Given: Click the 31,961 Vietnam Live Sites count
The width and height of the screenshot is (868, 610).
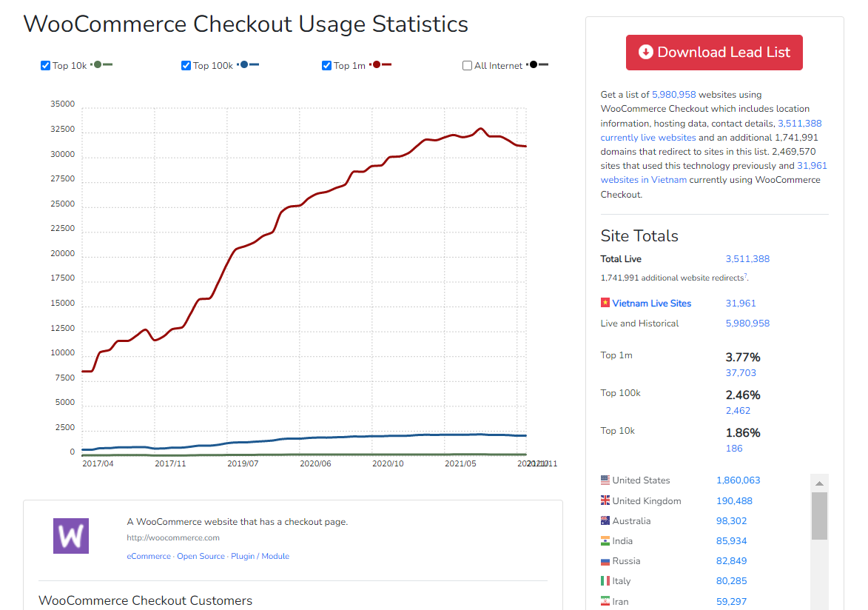Looking at the screenshot, I should (741, 303).
